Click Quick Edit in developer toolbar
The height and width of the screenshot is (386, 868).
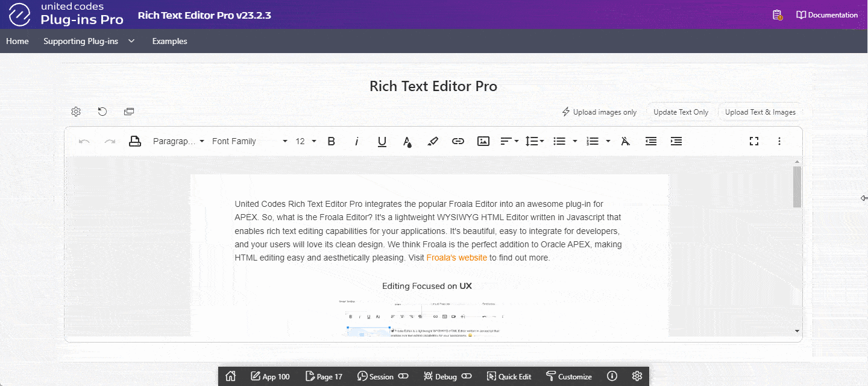click(x=509, y=376)
